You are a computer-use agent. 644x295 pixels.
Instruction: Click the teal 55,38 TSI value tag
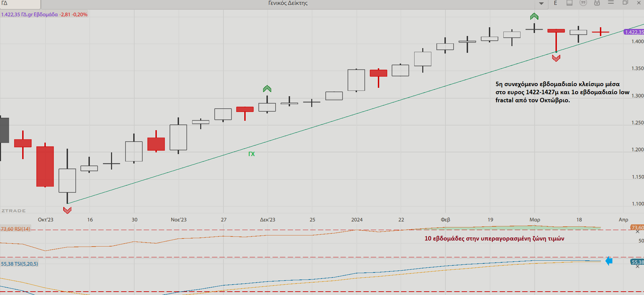pos(637,262)
